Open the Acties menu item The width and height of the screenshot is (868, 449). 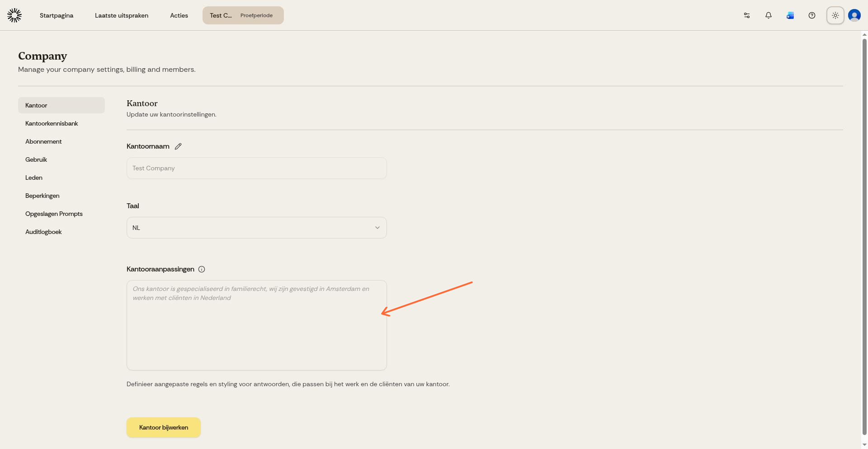(x=179, y=15)
